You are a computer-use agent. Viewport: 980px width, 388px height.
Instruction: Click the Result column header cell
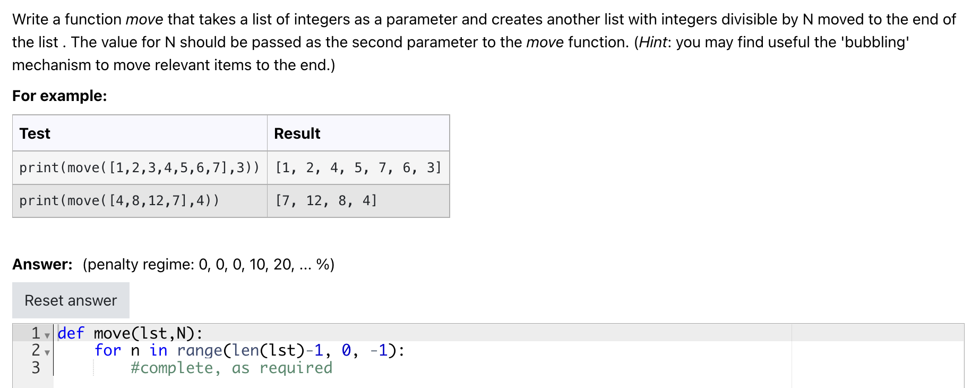tap(297, 133)
